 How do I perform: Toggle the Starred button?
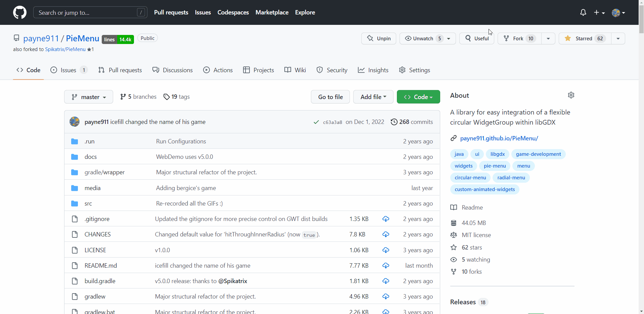pos(585,38)
